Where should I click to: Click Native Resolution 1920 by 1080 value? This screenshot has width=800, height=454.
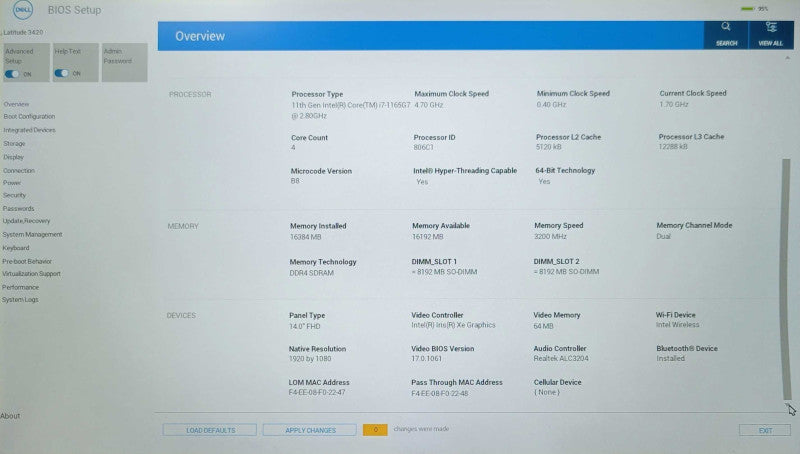tap(310, 359)
